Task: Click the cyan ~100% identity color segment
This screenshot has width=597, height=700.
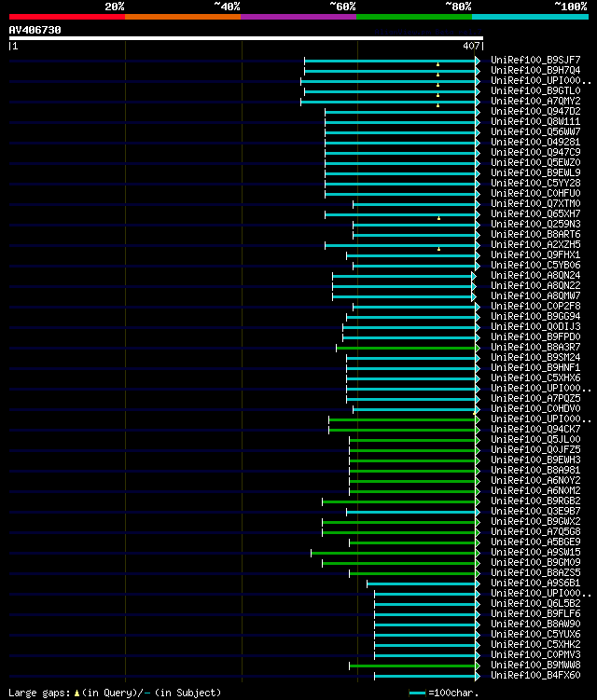Action: [530, 17]
